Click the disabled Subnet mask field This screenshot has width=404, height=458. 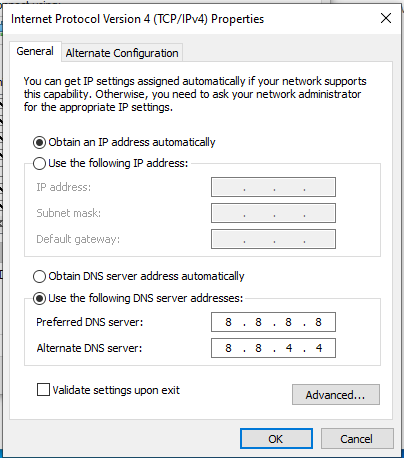[273, 213]
